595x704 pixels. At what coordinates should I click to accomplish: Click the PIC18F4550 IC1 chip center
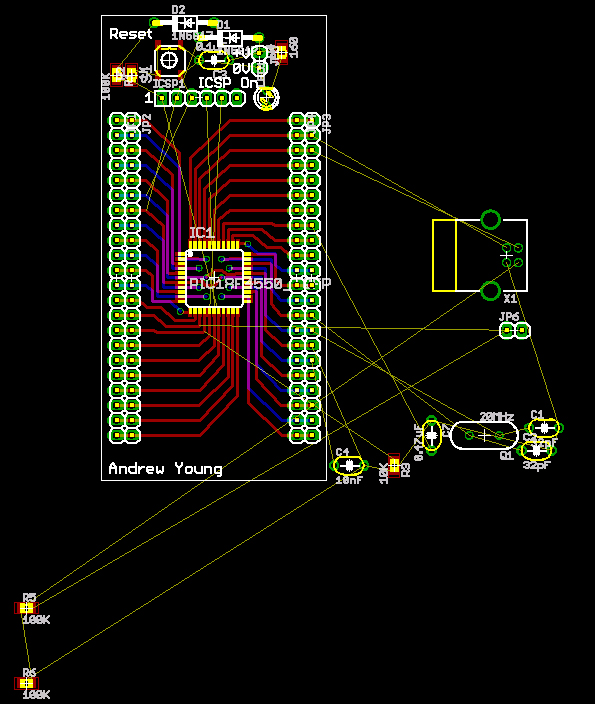[x=215, y=277]
